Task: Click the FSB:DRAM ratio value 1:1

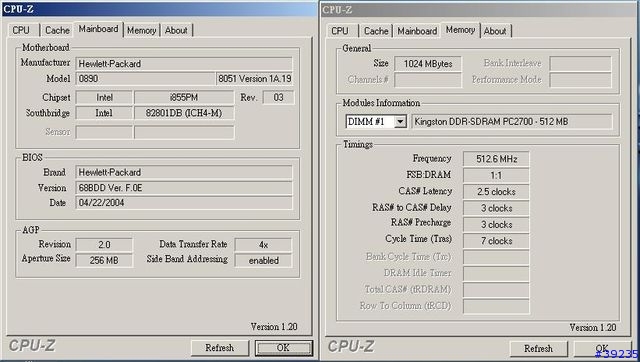Action: [x=496, y=175]
